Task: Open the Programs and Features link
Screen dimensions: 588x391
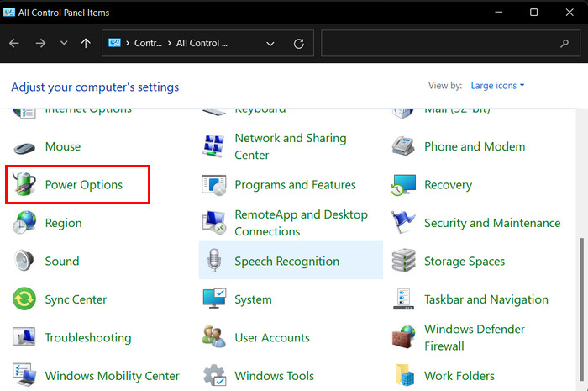Action: pyautogui.click(x=295, y=185)
